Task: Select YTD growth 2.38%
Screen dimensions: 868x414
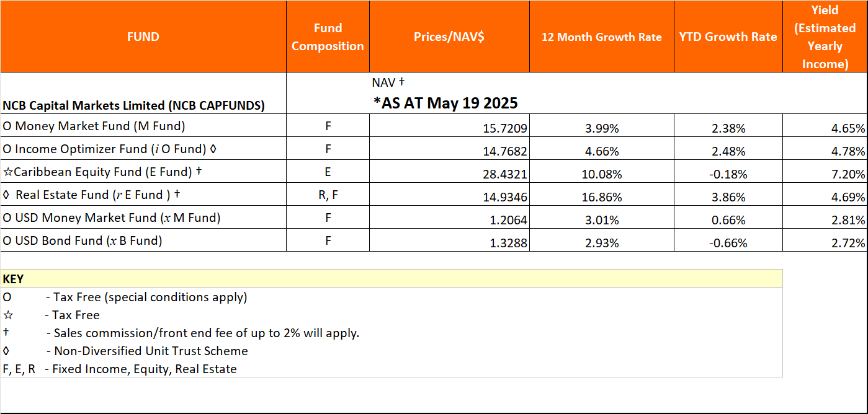Action: (728, 129)
